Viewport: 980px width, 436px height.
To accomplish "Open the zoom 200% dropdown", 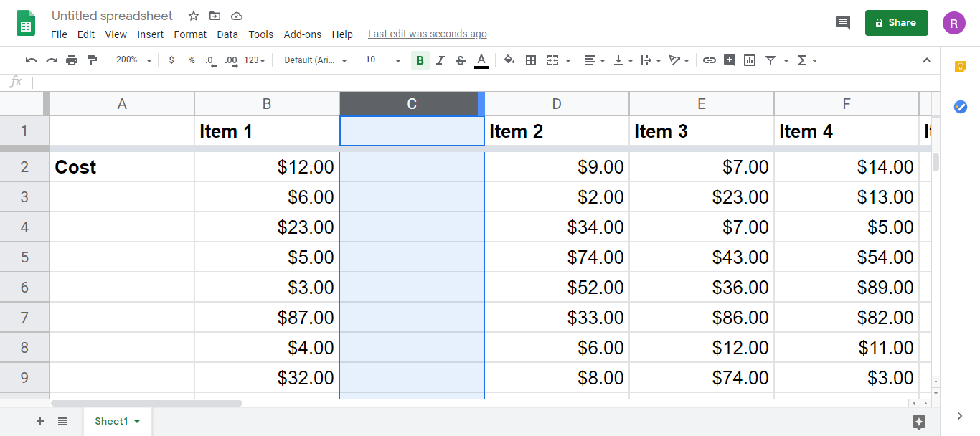I will pyautogui.click(x=133, y=60).
